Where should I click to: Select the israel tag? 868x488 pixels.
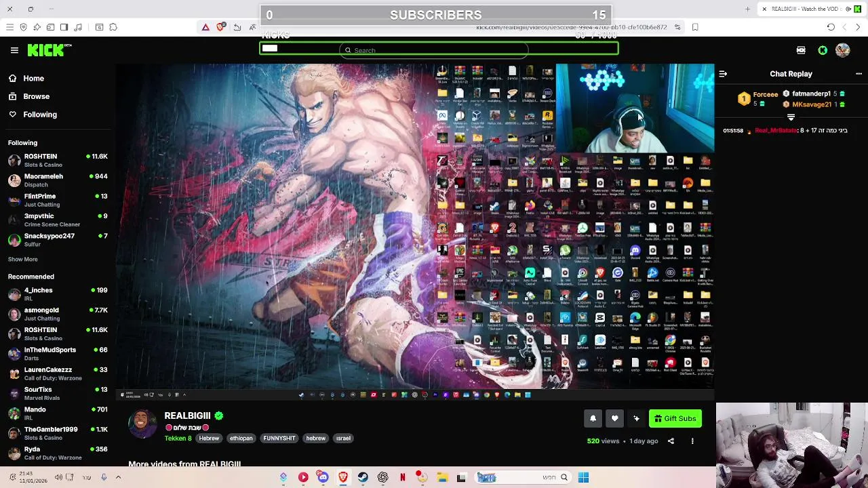(343, 439)
